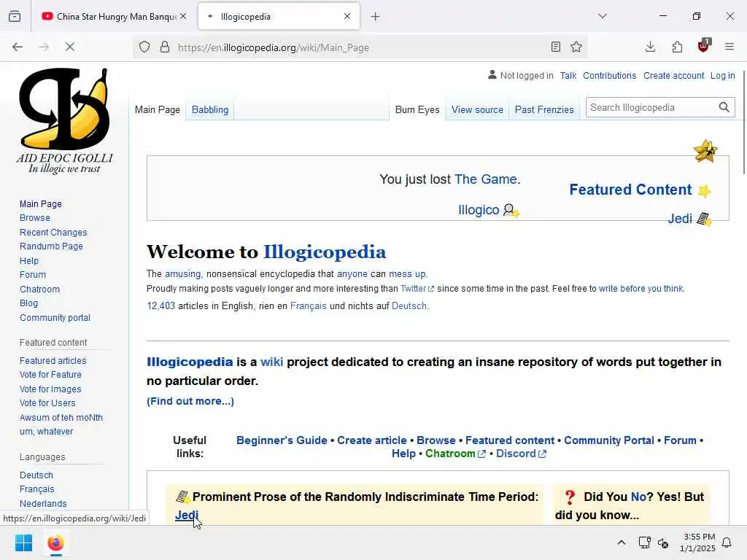Open the Contributions link
The image size is (747, 560).
tap(609, 75)
